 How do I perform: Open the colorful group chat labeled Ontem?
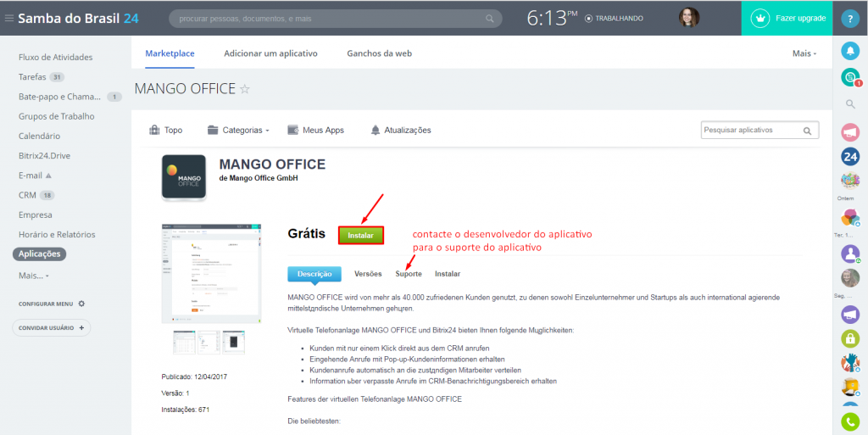point(850,181)
